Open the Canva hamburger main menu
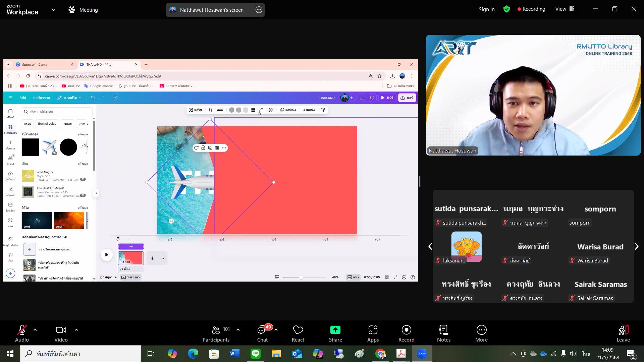The image size is (644, 362). (10, 98)
